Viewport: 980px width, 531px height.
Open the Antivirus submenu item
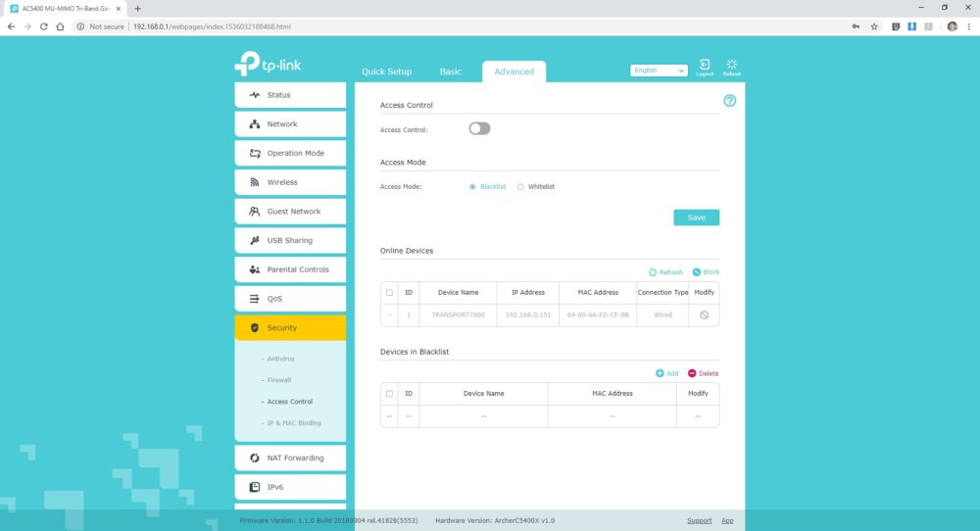click(x=280, y=360)
